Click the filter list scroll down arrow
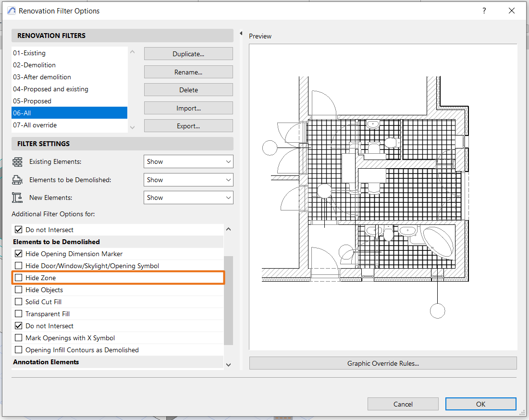Image resolution: width=529 pixels, height=420 pixels. [x=132, y=127]
